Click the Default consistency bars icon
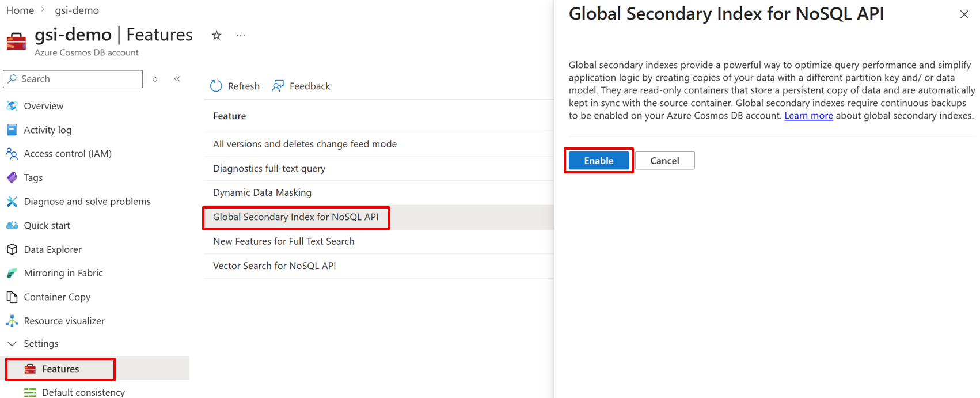Image resolution: width=980 pixels, height=398 pixels. (x=30, y=392)
